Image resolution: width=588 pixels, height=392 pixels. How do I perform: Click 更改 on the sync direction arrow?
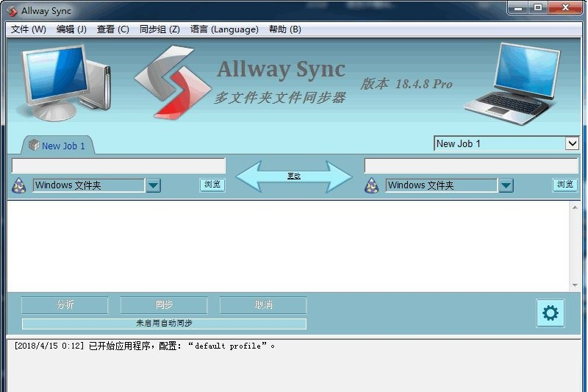[293, 176]
